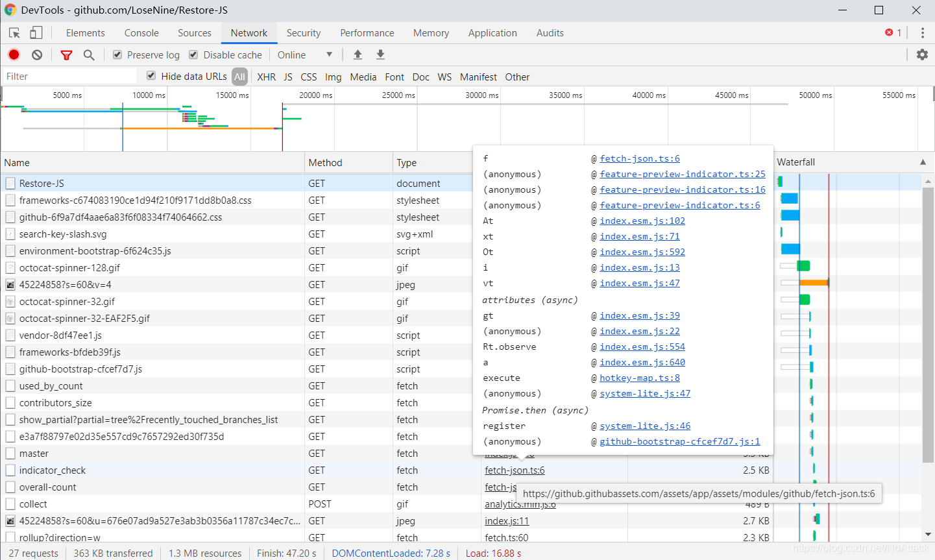This screenshot has height=560, width=935.
Task: Select checkbox for contributors_size row
Action: pyautogui.click(x=10, y=403)
